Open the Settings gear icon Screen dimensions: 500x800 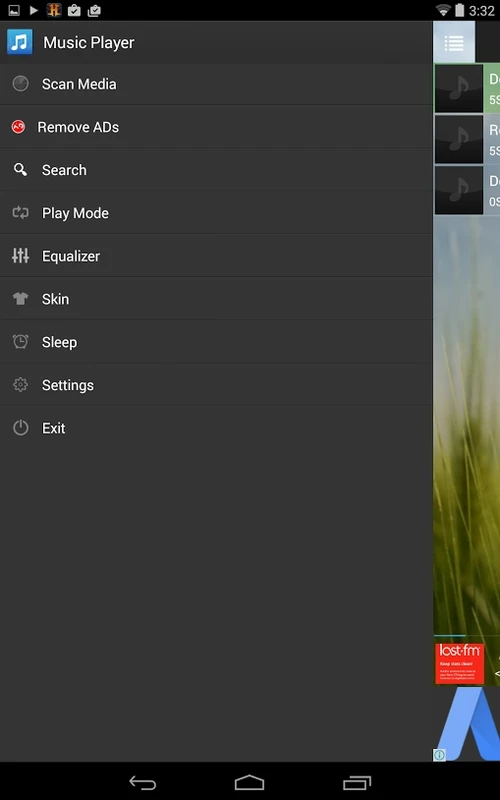[x=20, y=385]
